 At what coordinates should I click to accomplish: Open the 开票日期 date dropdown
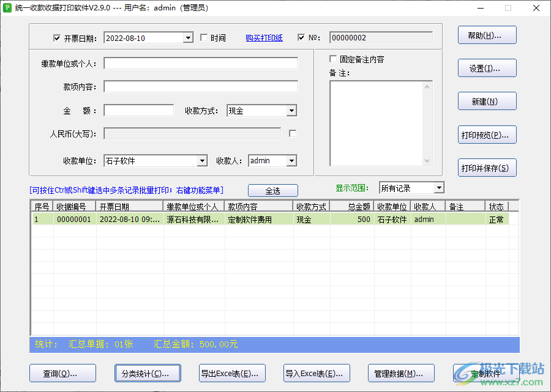[187, 37]
